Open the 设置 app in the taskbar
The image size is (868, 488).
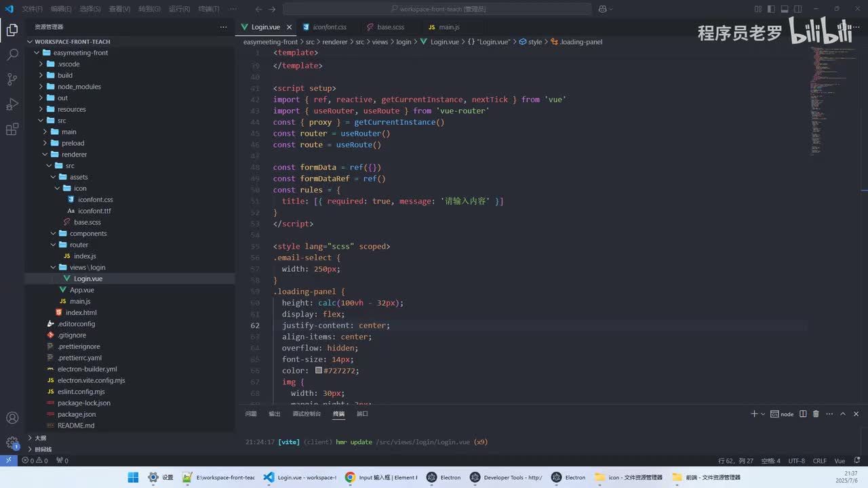pos(161,477)
